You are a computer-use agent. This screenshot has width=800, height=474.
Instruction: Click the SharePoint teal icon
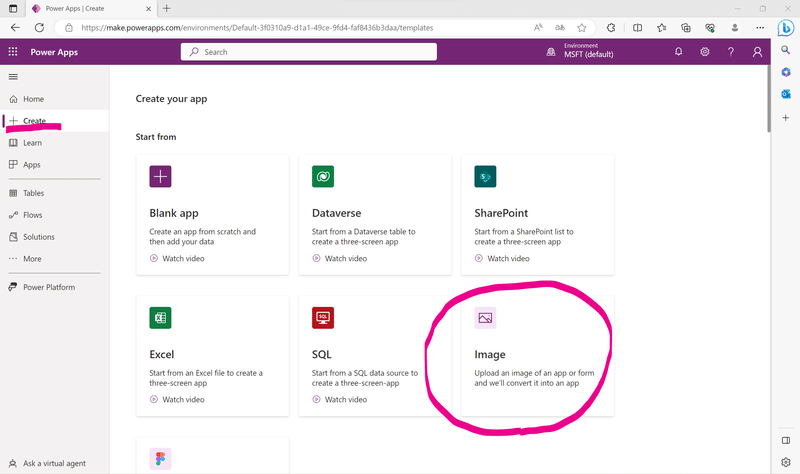[485, 177]
